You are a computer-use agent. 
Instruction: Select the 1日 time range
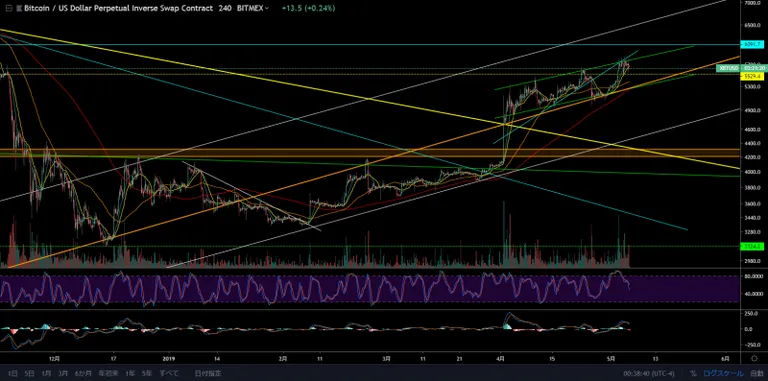coord(13,374)
